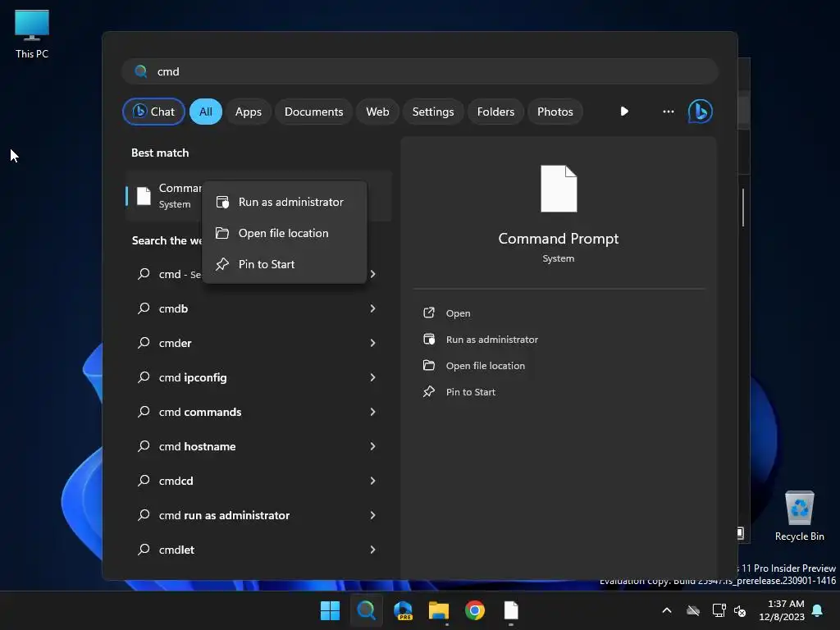Switch to the Documents filter tab
The image size is (840, 630).
click(313, 112)
